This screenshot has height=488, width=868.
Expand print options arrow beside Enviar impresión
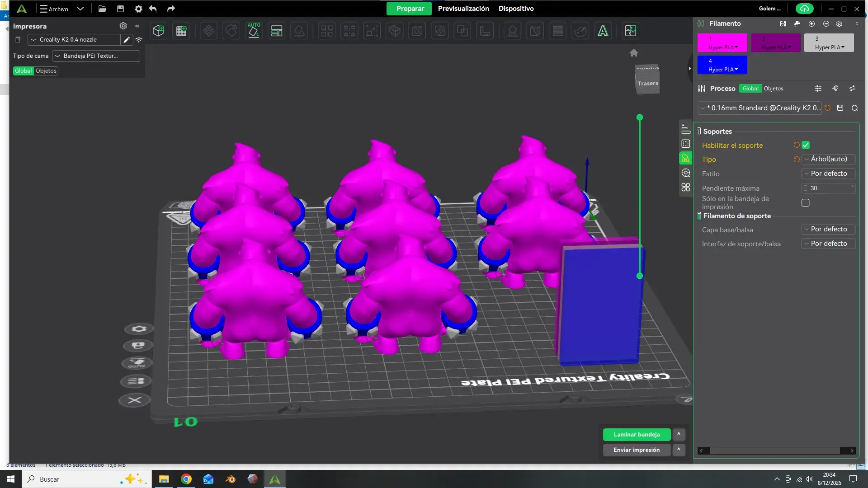[679, 450]
